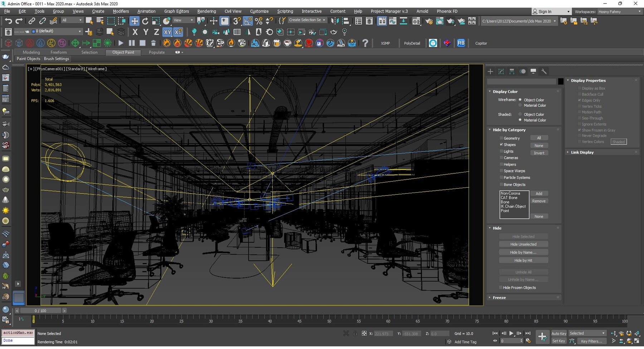Click the Selection Lock toggle padlock
Screen dimensions: 644x349
pyautogui.click(x=355, y=333)
